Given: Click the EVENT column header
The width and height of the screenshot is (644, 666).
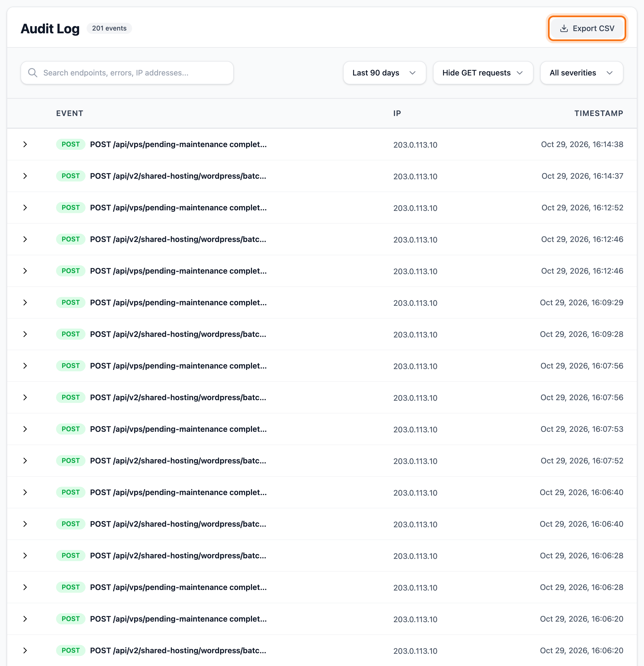Looking at the screenshot, I should point(70,113).
